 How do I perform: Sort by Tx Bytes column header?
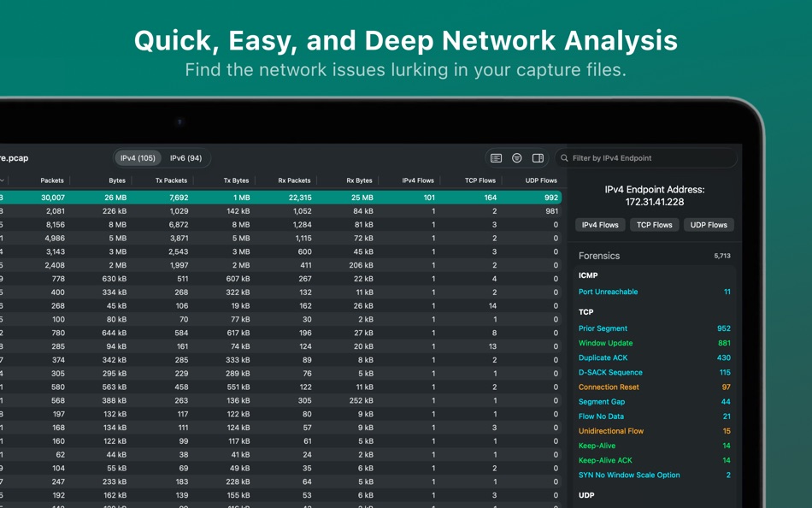click(236, 180)
